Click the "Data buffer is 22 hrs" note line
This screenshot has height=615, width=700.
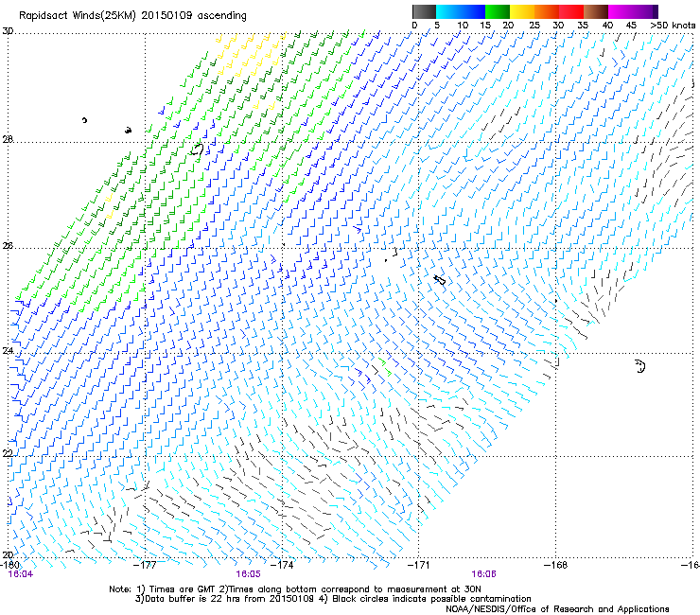pyautogui.click(x=333, y=599)
